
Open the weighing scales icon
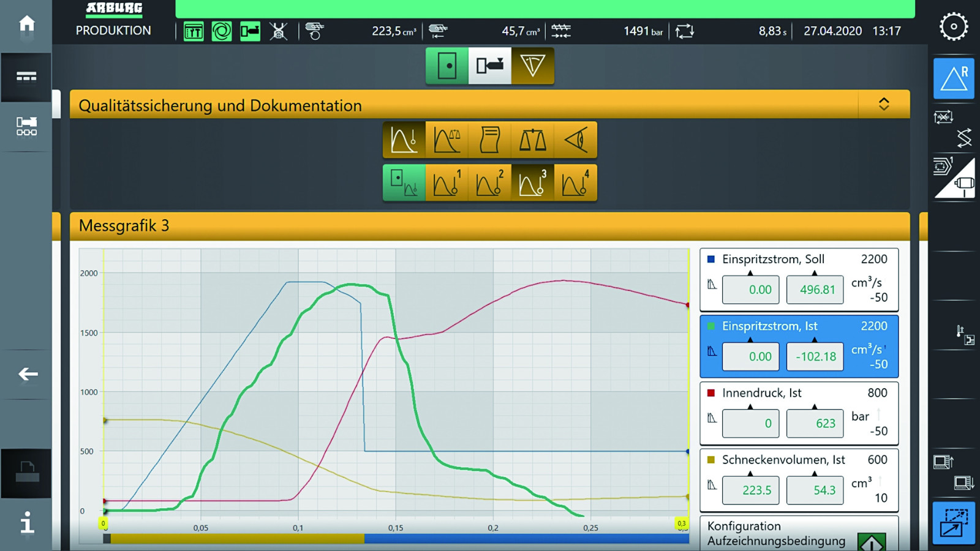(533, 140)
